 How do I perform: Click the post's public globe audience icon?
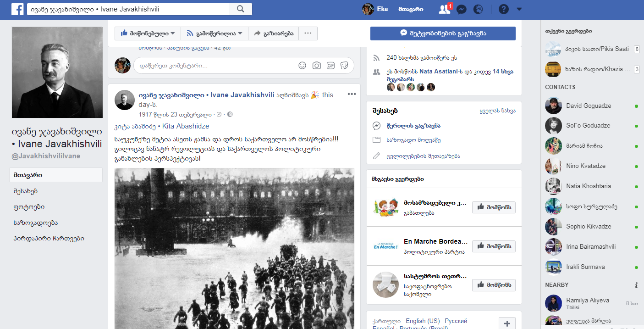point(230,115)
